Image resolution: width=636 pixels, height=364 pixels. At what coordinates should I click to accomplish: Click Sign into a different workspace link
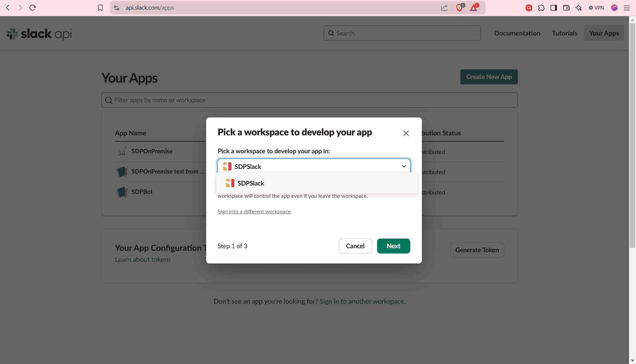pos(254,212)
